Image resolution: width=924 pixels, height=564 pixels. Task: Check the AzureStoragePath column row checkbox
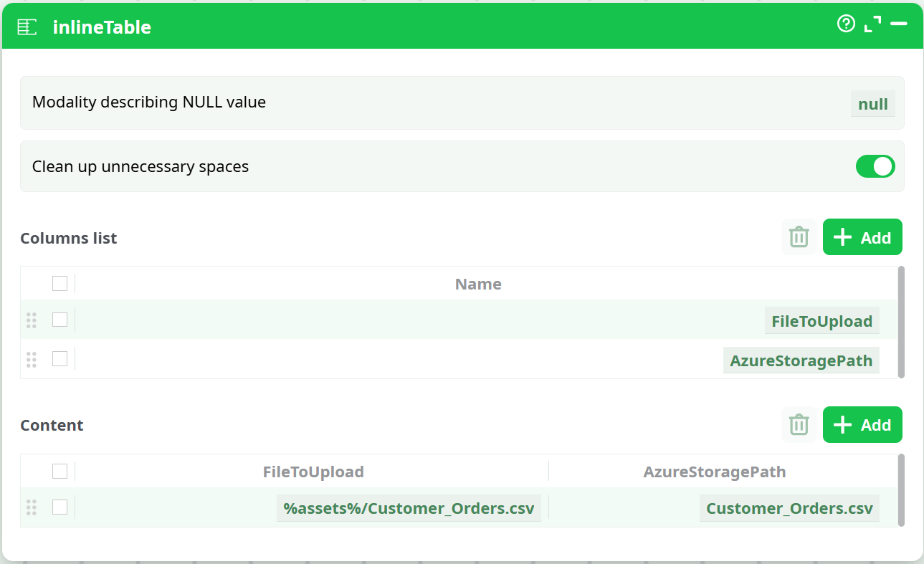[59, 358]
